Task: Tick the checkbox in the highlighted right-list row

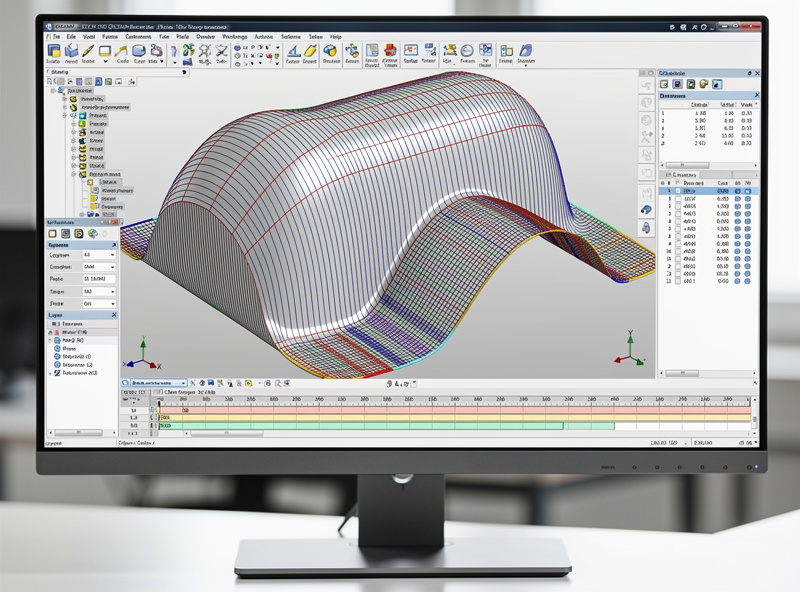Action: pos(678,191)
